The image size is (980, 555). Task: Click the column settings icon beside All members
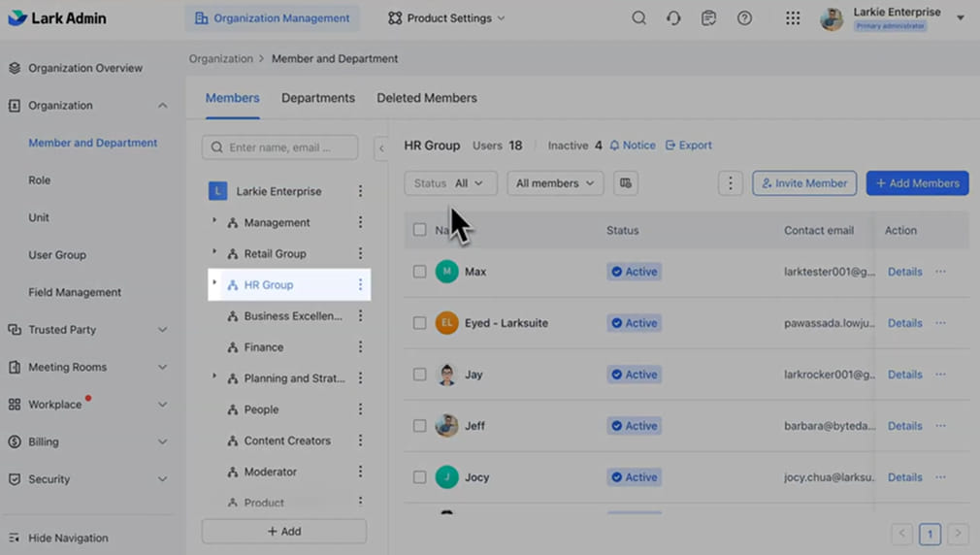pos(626,183)
